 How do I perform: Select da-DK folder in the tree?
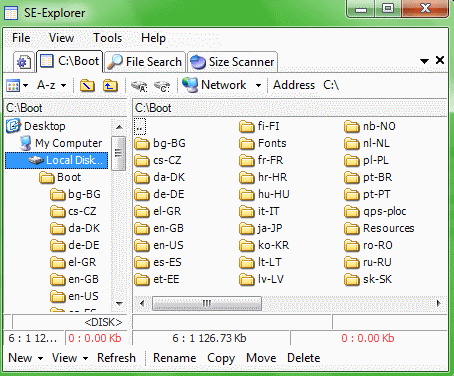tap(75, 228)
